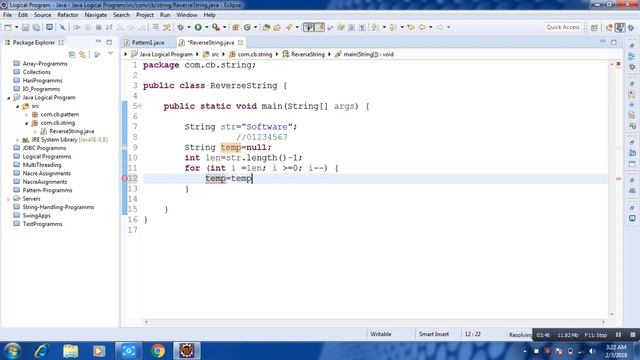The image size is (640, 360).
Task: Click the Open Type icon
Action: pyautogui.click(x=266, y=27)
